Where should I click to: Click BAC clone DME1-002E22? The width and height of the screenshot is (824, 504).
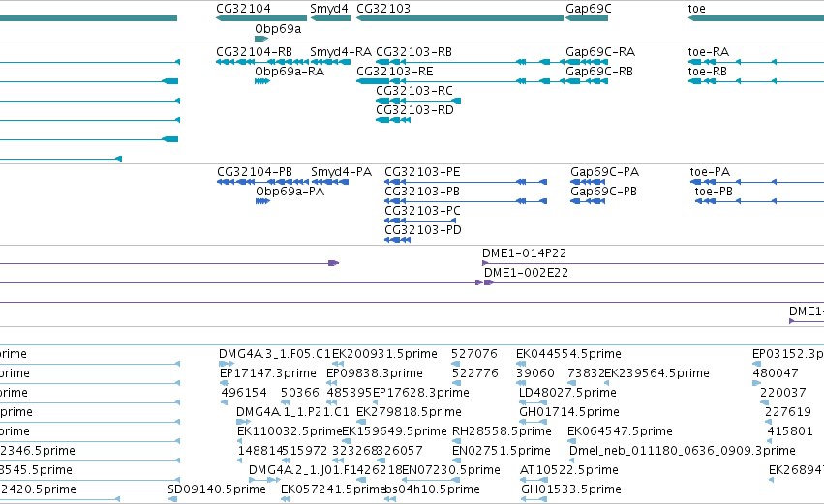526,273
